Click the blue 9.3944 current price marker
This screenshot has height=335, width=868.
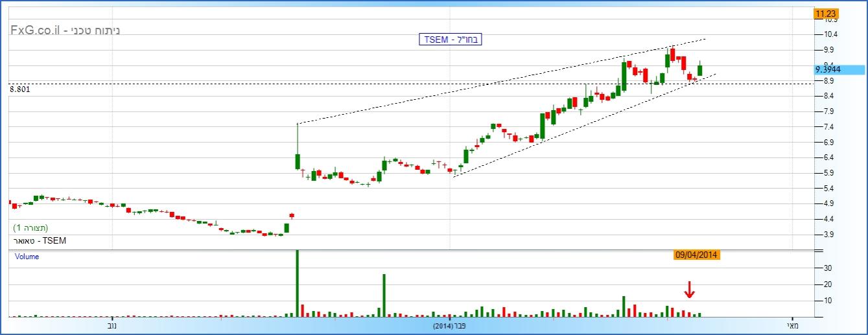[839, 69]
